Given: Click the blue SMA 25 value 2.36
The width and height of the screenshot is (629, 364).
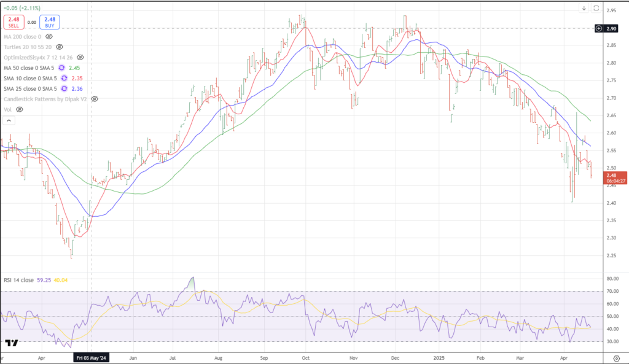Looking at the screenshot, I should pyautogui.click(x=77, y=88).
